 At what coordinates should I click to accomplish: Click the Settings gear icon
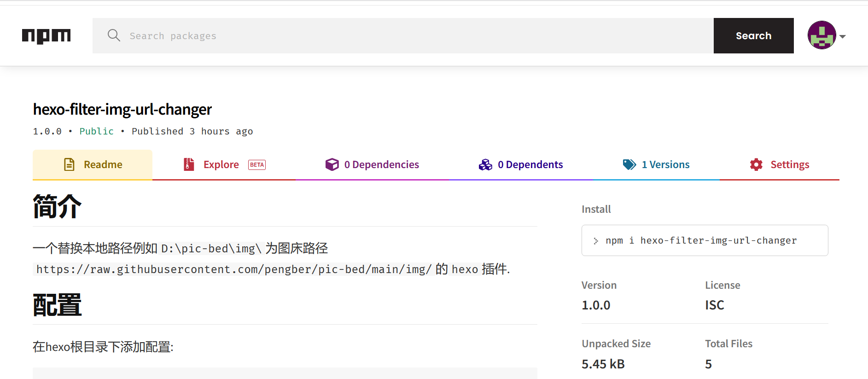756,164
